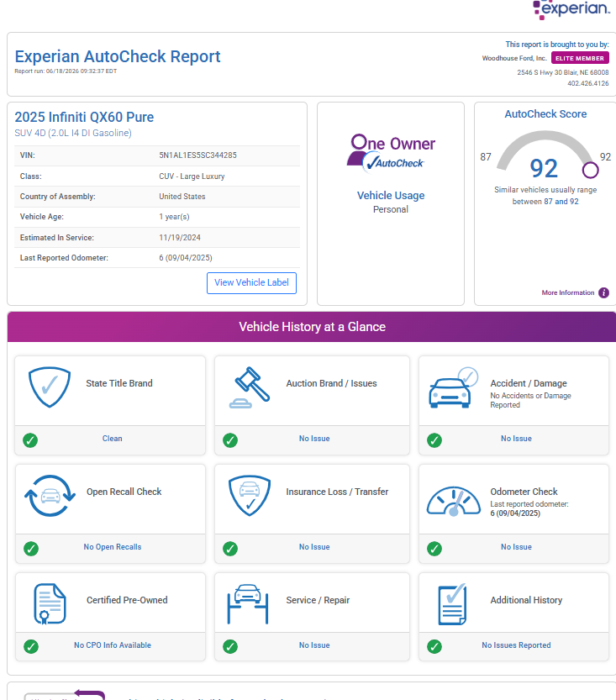Click the ELITE MEMBER badge

(x=580, y=58)
